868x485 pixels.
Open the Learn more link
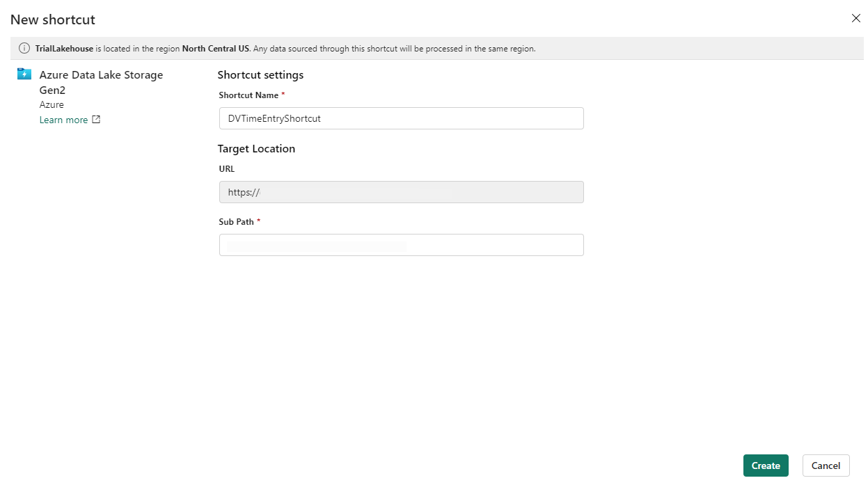(x=63, y=120)
